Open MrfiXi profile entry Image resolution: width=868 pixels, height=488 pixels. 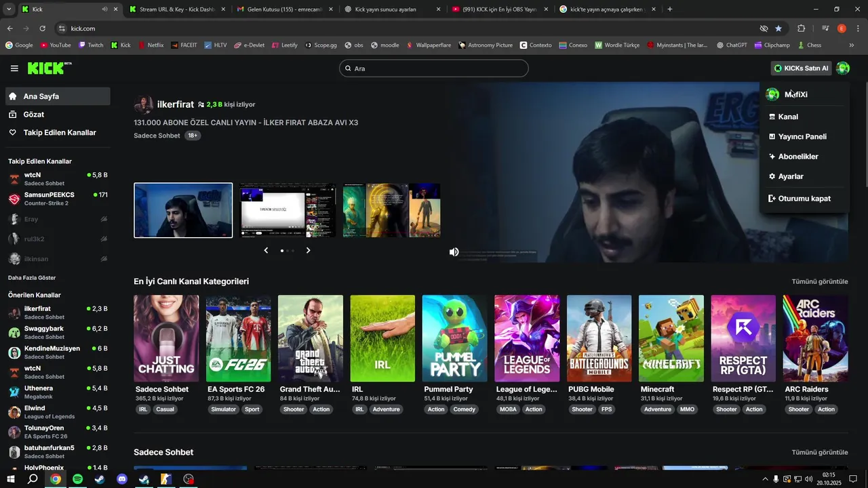click(804, 94)
